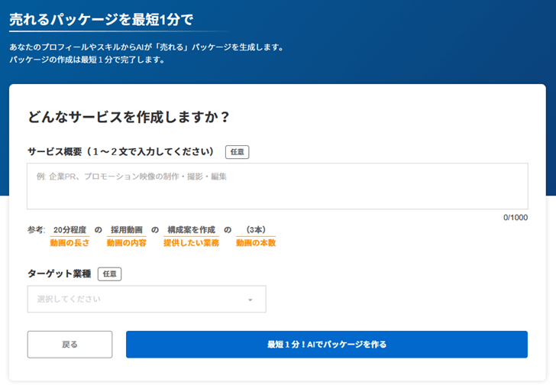Click the 任意 badge beside サービス概要
Image resolution: width=556 pixels, height=392 pixels.
click(237, 152)
